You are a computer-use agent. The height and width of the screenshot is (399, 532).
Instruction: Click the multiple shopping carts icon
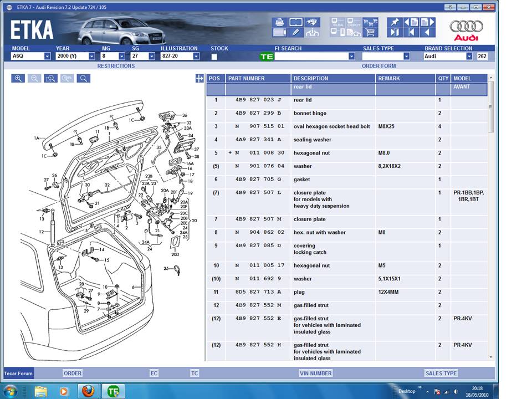tap(370, 22)
